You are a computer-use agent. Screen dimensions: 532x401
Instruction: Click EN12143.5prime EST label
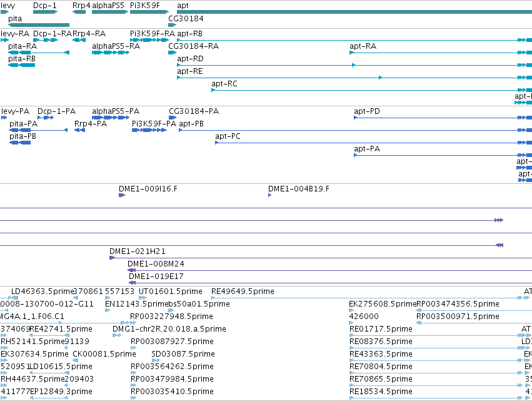pos(137,304)
